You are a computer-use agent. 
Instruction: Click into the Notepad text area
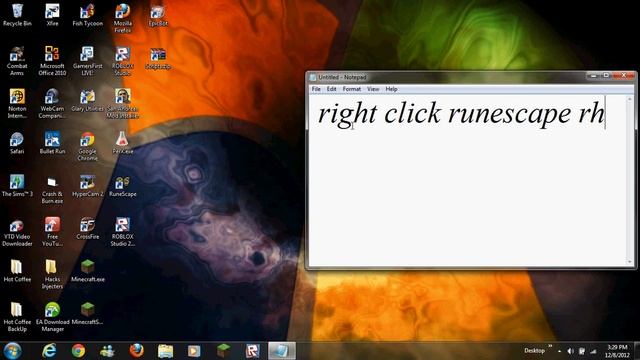click(x=467, y=180)
